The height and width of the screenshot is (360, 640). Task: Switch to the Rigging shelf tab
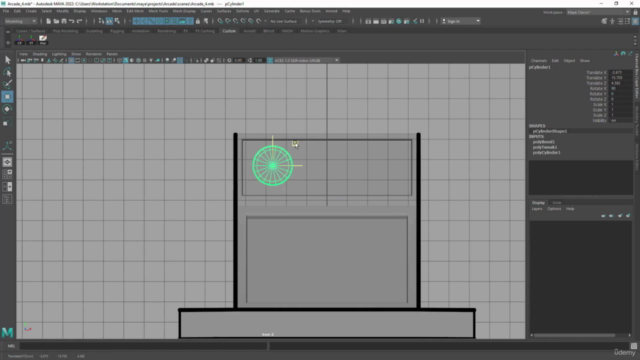click(117, 31)
